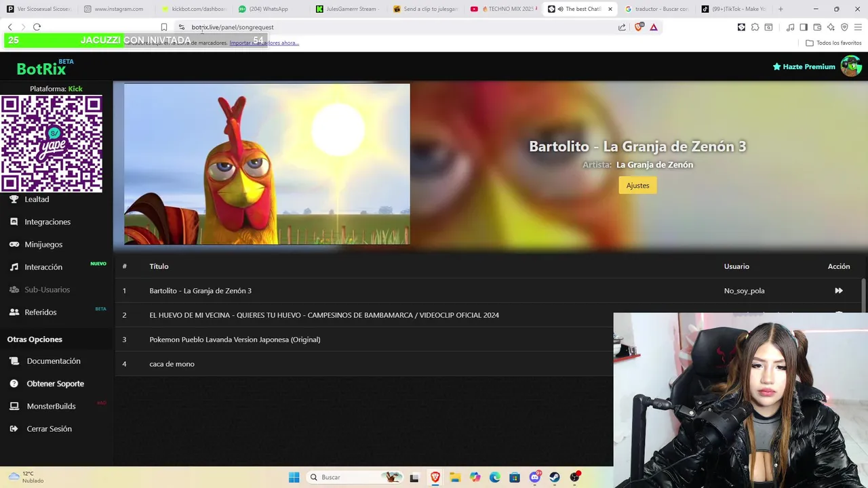Click the Usuario column header
868x488 pixels.
pos(736,266)
